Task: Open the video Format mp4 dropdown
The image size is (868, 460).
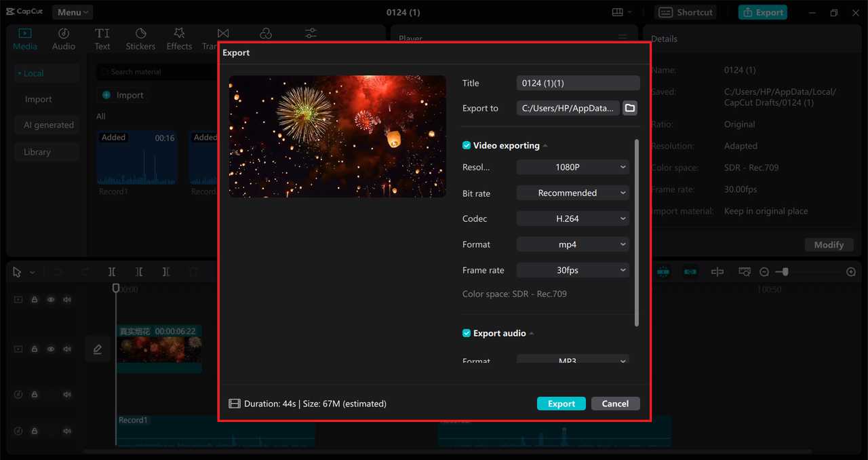Action: 573,244
